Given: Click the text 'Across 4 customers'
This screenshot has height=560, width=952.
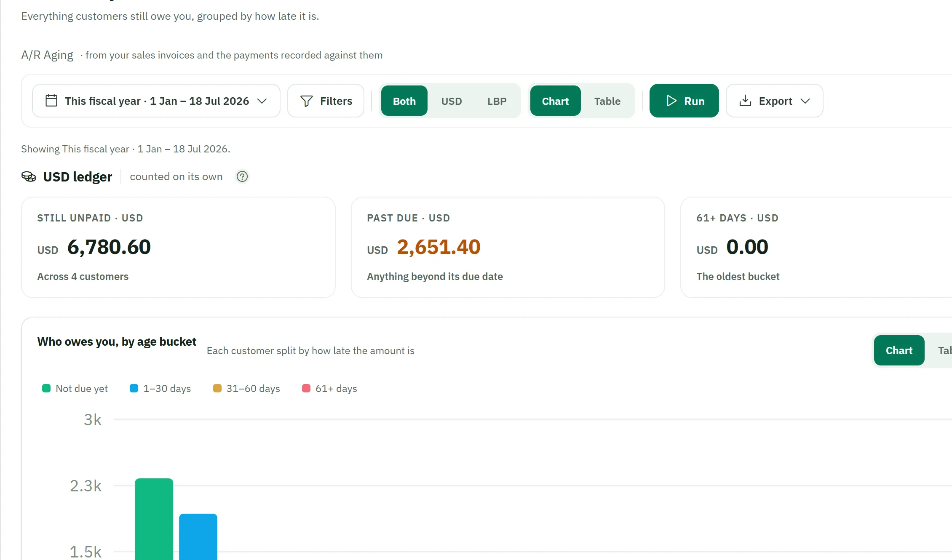Looking at the screenshot, I should point(83,277).
